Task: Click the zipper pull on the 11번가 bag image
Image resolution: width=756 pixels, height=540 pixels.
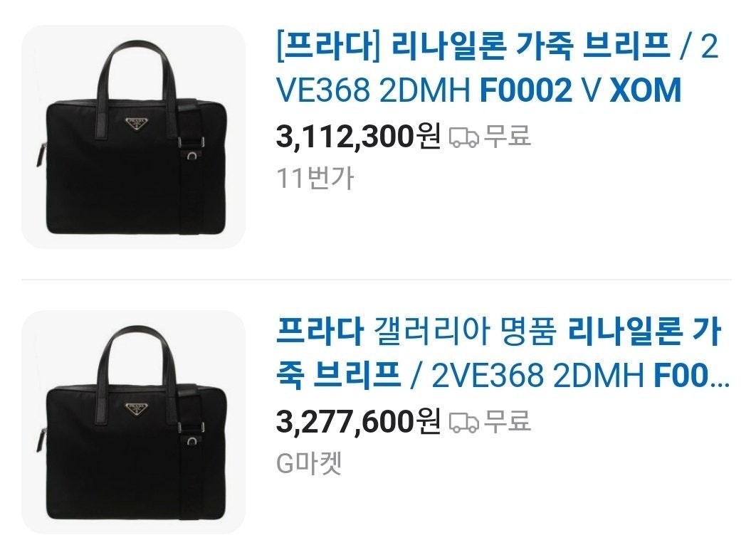Action: (x=41, y=154)
